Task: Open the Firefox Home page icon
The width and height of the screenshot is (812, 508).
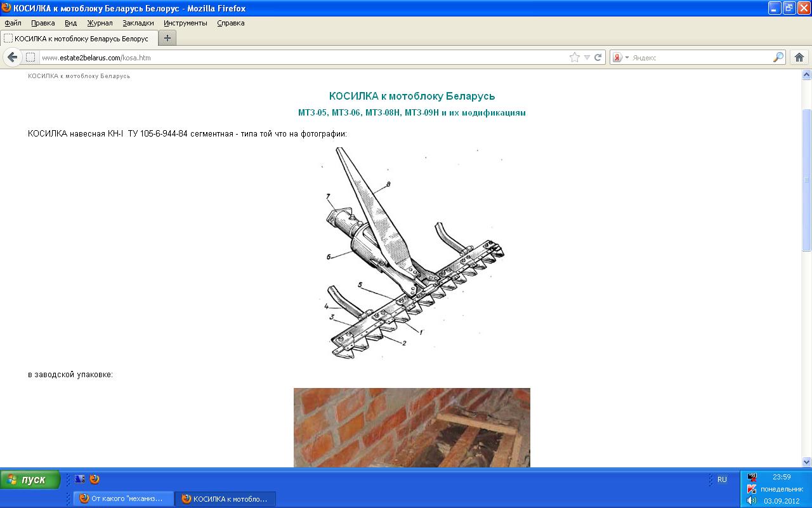Action: pyautogui.click(x=799, y=57)
